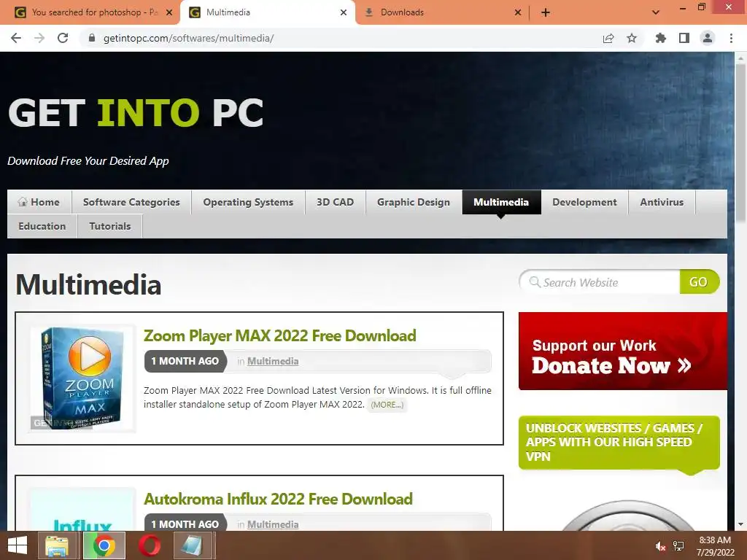Open the Antivirus category
Viewport: 747px width, 560px height.
[x=662, y=202]
